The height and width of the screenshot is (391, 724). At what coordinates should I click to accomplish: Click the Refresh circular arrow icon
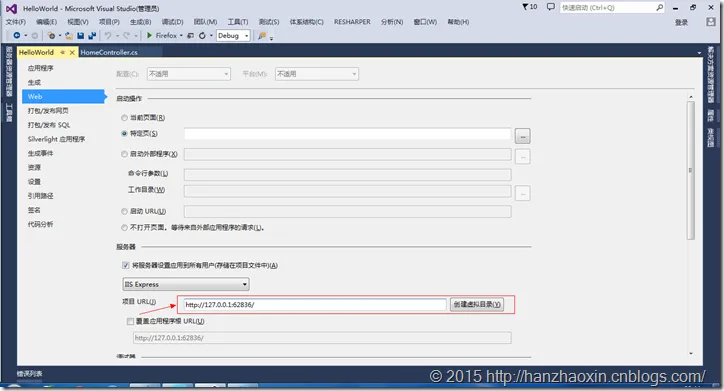(x=202, y=36)
